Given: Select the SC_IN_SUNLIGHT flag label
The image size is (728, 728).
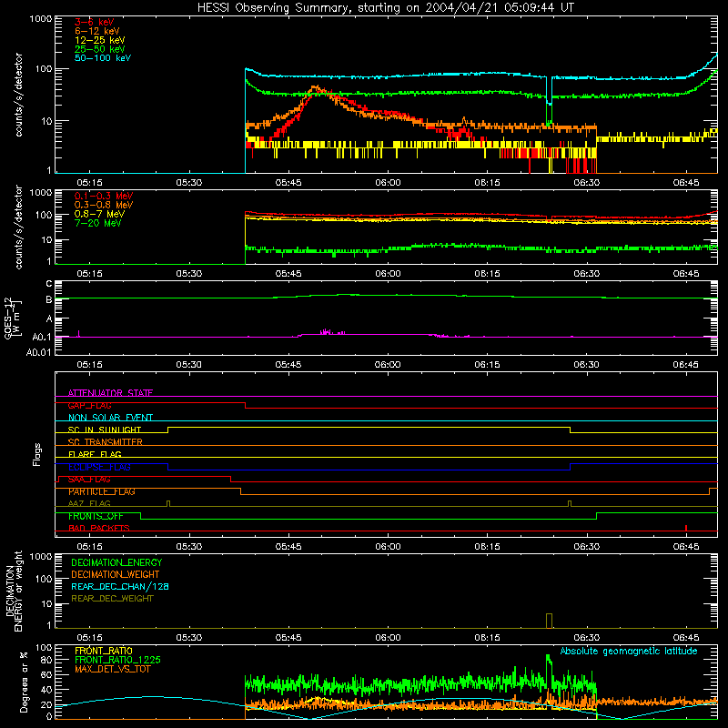Looking at the screenshot, I should pos(105,430).
